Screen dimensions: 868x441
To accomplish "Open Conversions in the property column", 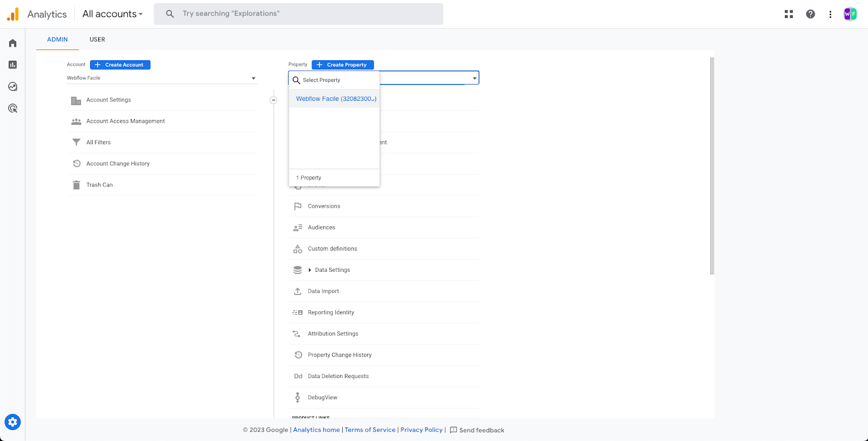I will [324, 206].
